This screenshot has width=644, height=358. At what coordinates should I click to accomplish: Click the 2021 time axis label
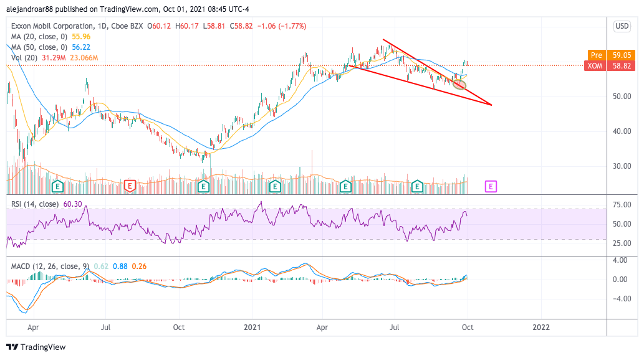coord(252,327)
